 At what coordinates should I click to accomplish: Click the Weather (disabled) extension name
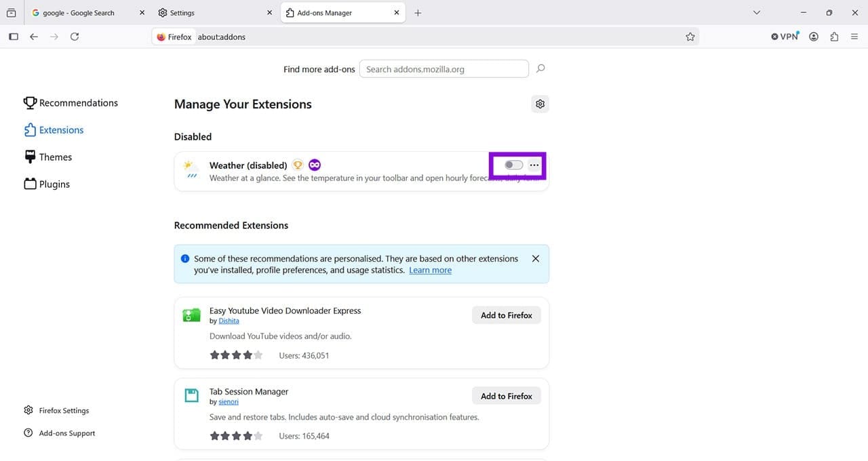(248, 165)
